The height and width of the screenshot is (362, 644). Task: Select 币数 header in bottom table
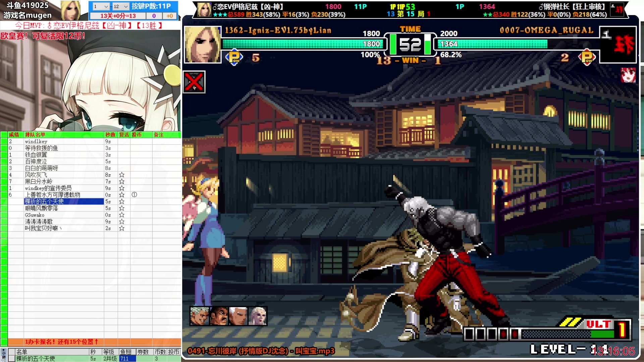(x=160, y=352)
